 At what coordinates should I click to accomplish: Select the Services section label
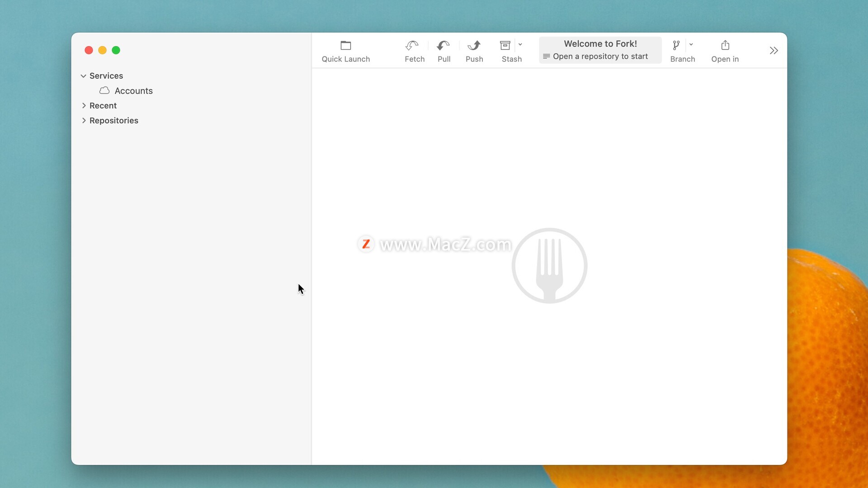(106, 76)
